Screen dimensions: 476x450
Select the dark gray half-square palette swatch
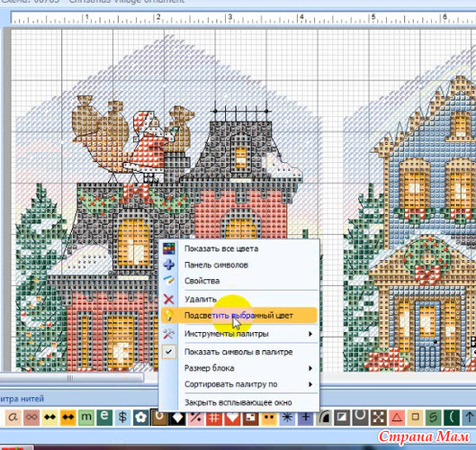tap(342, 418)
